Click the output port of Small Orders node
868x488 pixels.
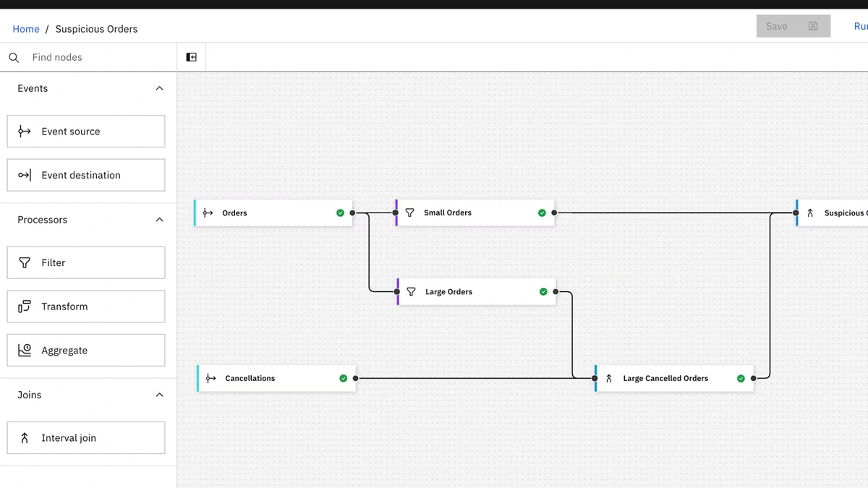click(555, 213)
